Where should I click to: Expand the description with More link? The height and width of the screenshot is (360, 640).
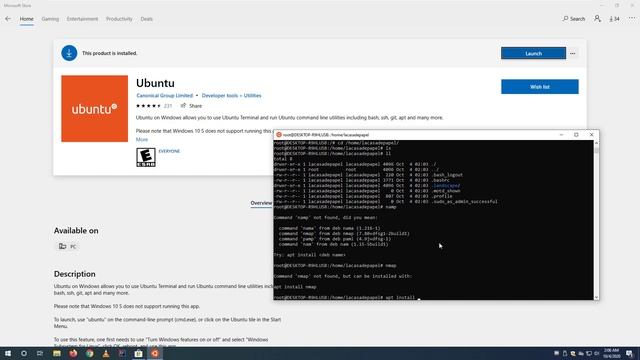(x=142, y=140)
